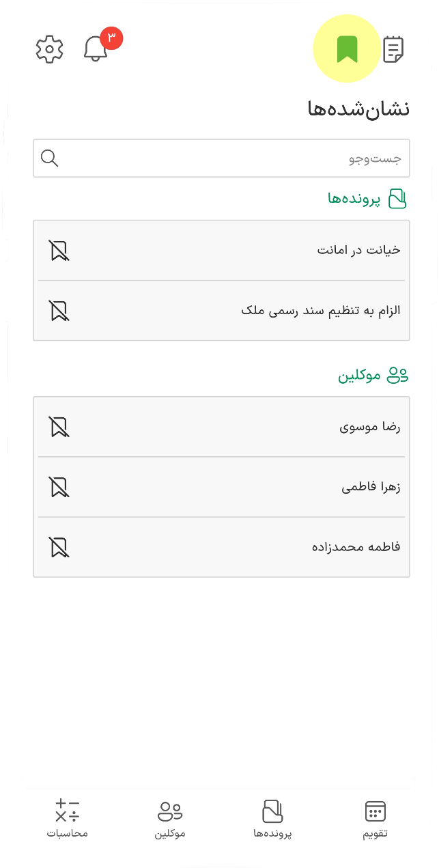Click the search magnifier icon
This screenshot has width=439, height=868.
point(50,158)
